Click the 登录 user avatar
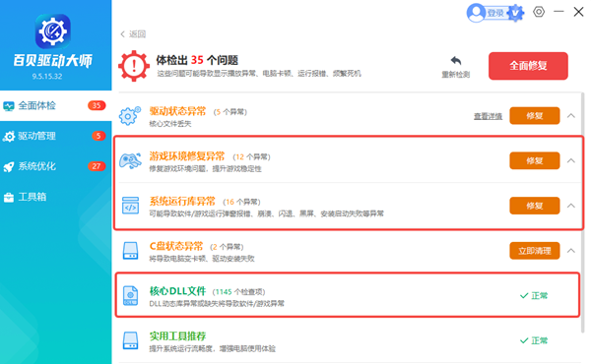 (x=476, y=13)
